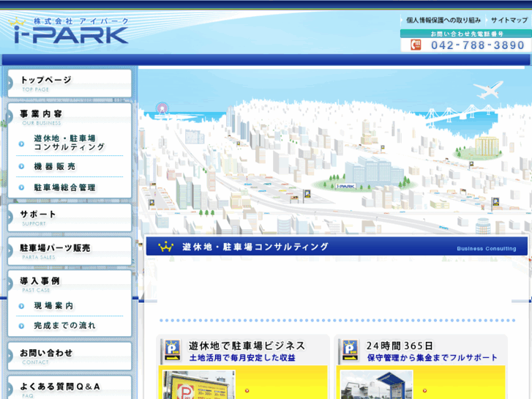The height and width of the screenshot is (399, 532).
Task: Select 現場案内 submenu link
Action: click(53, 305)
